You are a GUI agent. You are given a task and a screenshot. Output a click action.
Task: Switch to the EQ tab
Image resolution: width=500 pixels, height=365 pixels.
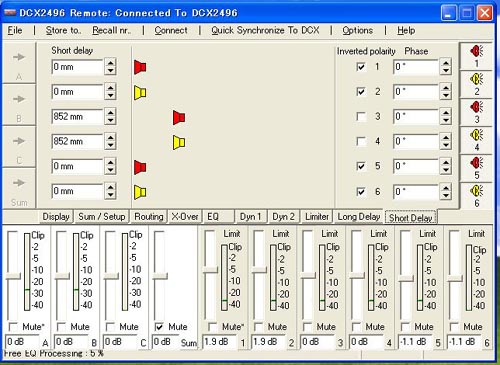click(x=218, y=217)
